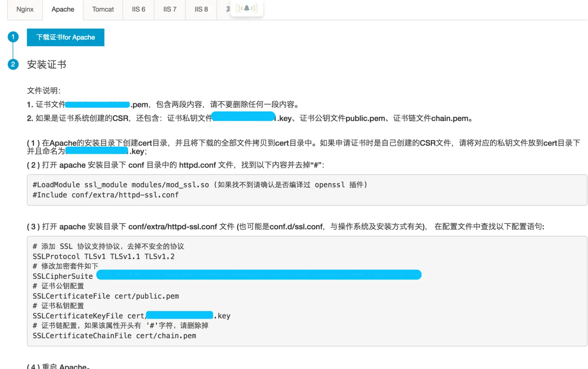Click the #Include conf/extra/httpd-ssl.conf line
Viewport: 588px width, 369px height.
pos(105,195)
